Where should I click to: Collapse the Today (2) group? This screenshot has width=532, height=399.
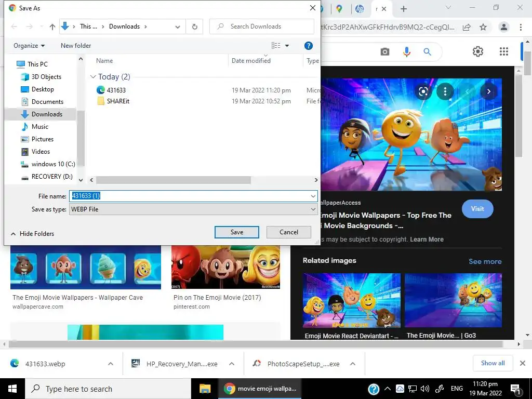pyautogui.click(x=93, y=77)
